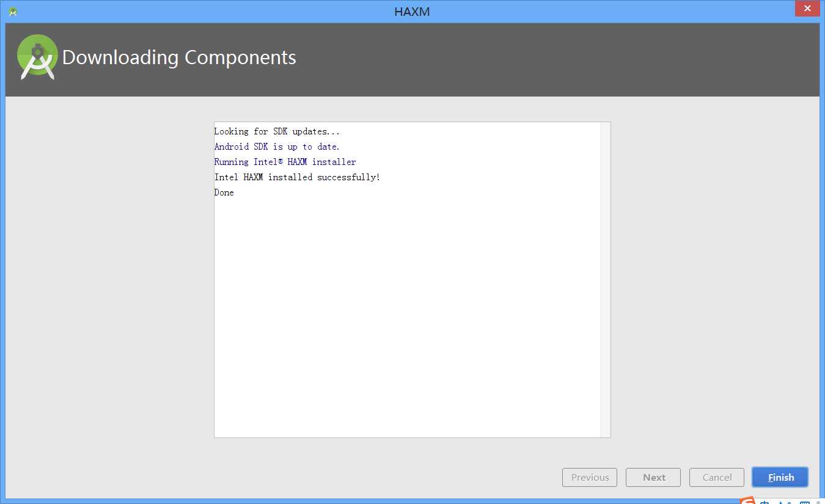Click the 'Looking for SDK updates...' log line

[x=277, y=131]
